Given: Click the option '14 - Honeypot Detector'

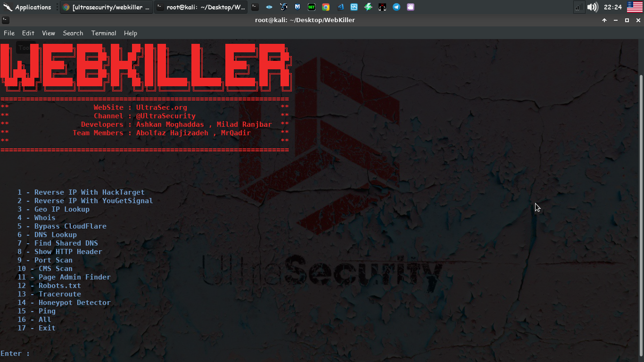Looking at the screenshot, I should [64, 303].
